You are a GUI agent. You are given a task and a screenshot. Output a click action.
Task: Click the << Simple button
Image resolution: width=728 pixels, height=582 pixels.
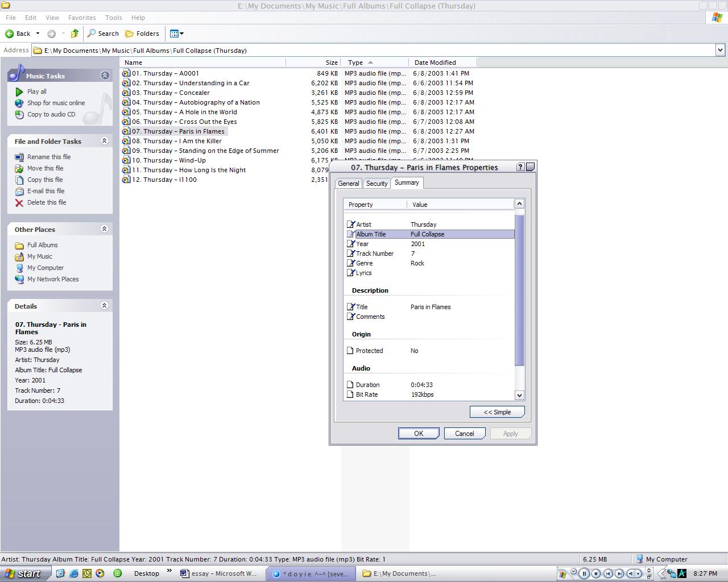pyautogui.click(x=497, y=412)
